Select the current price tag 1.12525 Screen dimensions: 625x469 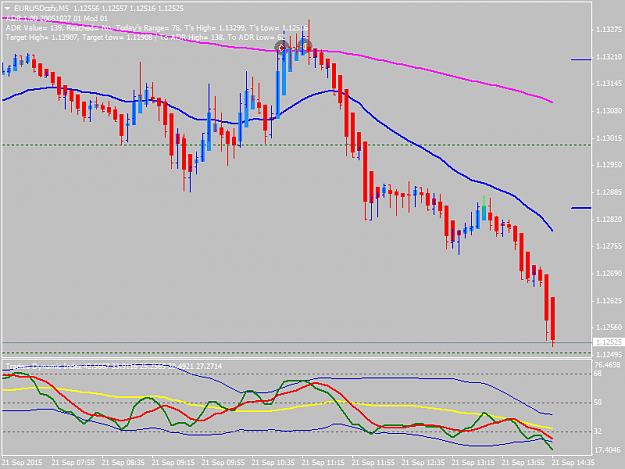tap(608, 342)
